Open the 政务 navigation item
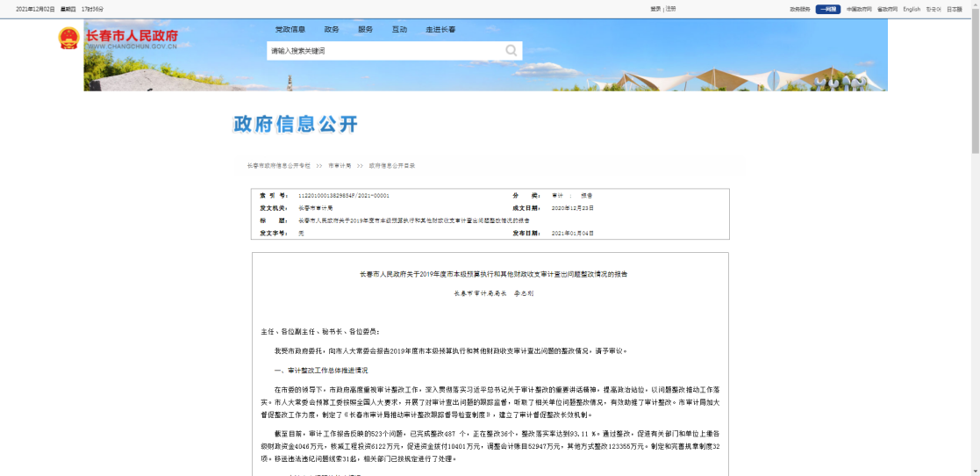Viewport: 980px width, 476px height. [x=332, y=29]
